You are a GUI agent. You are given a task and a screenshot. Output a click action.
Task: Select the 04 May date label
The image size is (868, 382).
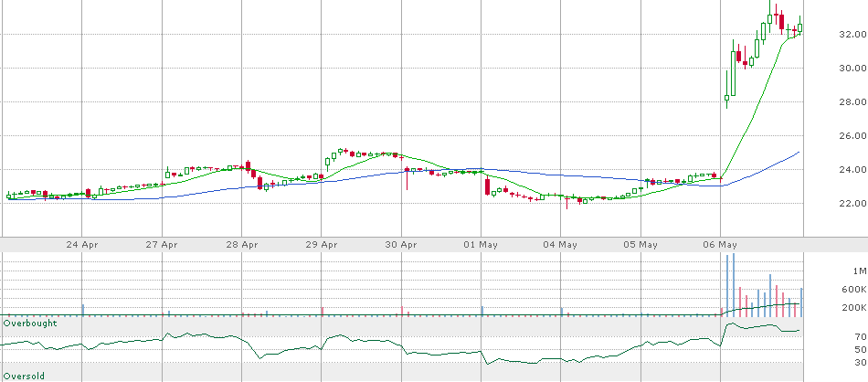561,245
